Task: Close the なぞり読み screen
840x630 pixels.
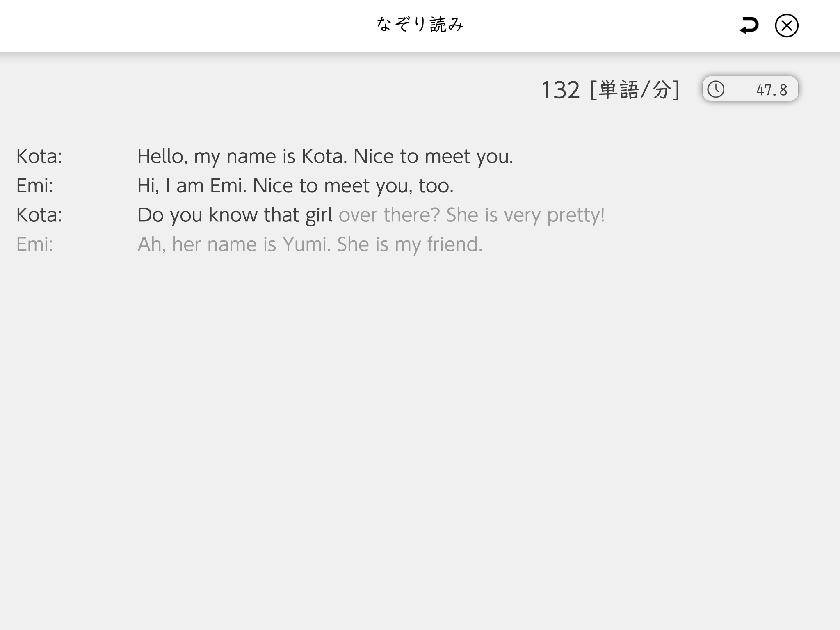Action: 786,26
